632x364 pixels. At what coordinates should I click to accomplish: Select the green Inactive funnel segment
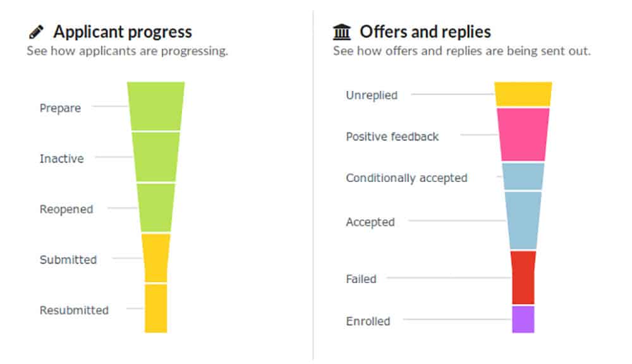(156, 157)
